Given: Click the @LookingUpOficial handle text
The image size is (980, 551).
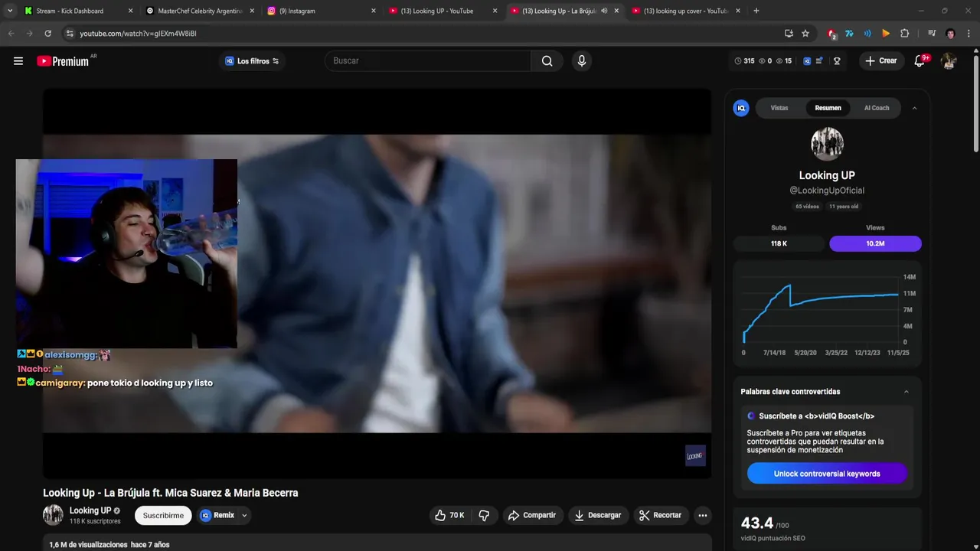Looking at the screenshot, I should pos(827,191).
